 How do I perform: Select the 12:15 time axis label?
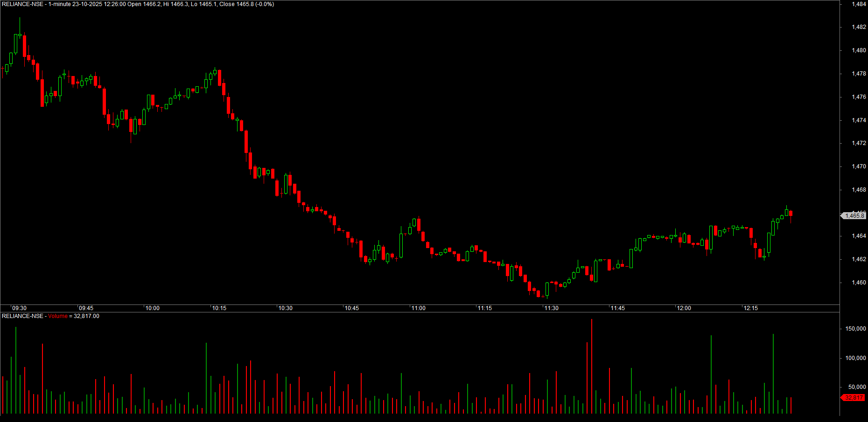[751, 308]
